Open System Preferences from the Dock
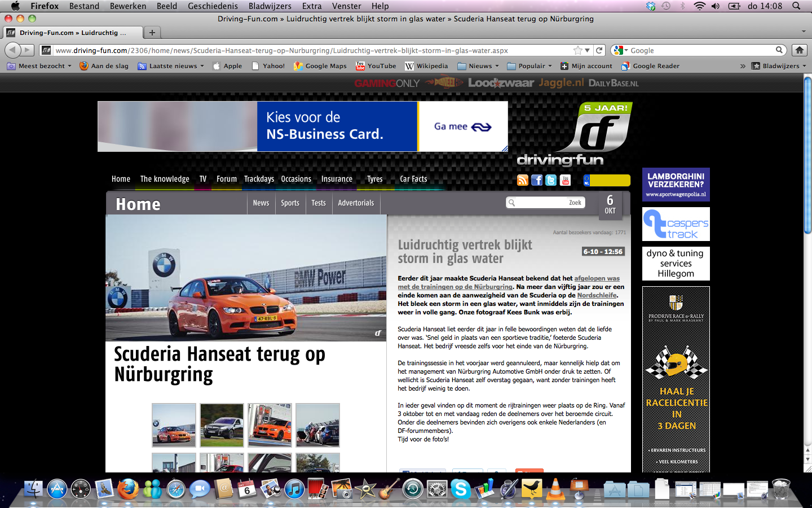 point(436,489)
